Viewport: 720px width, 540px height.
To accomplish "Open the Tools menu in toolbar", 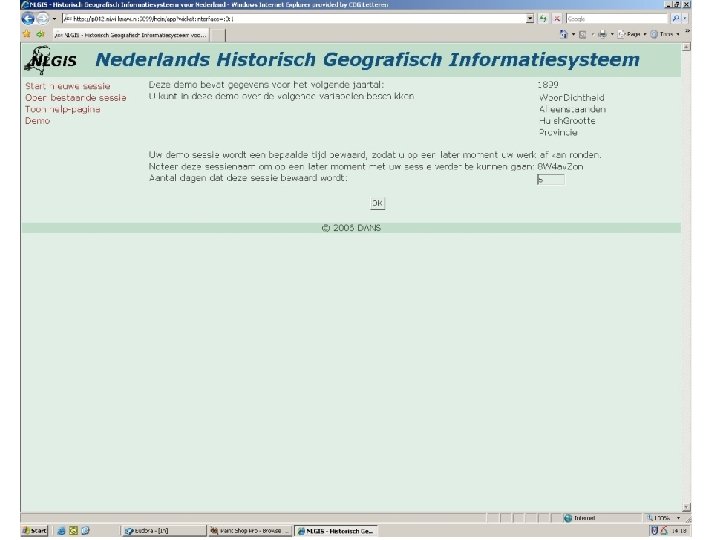I will click(664, 34).
